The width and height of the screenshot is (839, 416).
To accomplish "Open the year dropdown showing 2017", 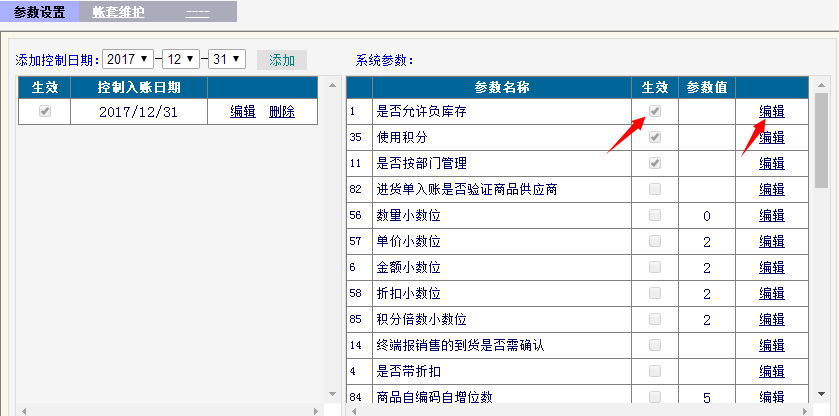I will click(x=128, y=59).
